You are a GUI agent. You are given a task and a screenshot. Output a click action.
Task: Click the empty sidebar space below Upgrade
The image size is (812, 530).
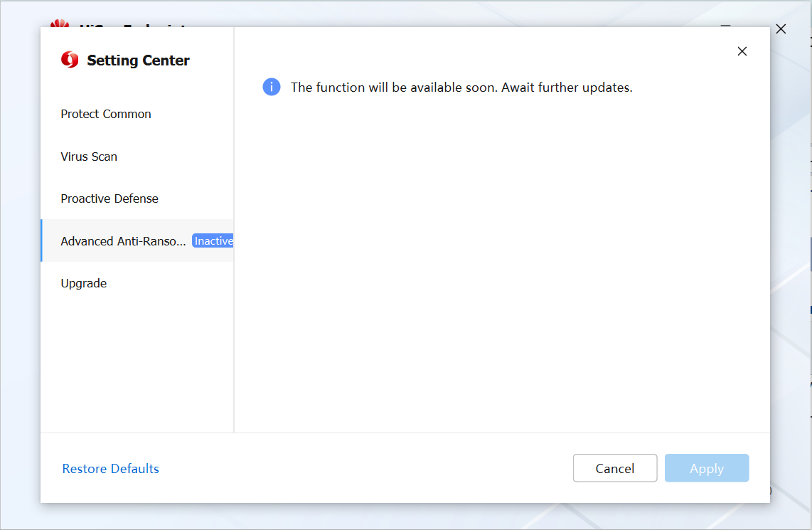pos(137,363)
